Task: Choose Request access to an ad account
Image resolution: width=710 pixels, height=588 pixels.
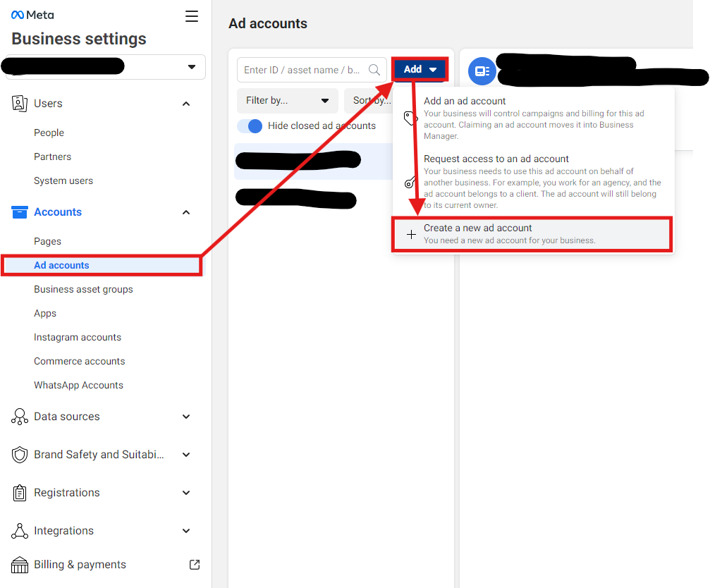Action: pyautogui.click(x=496, y=159)
